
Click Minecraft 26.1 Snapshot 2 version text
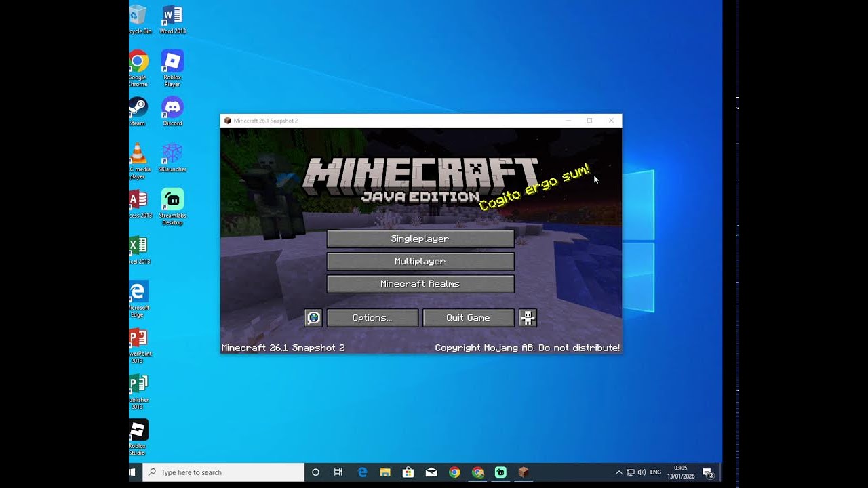283,348
